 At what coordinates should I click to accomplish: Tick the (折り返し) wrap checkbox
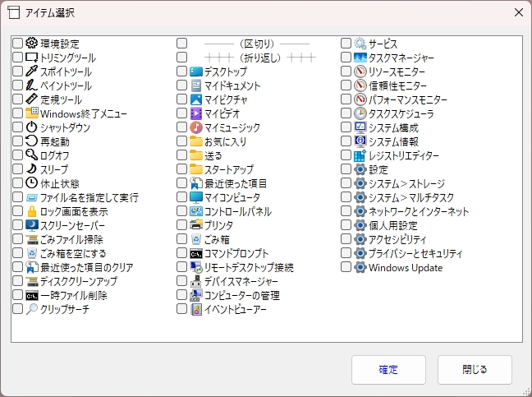[182, 58]
